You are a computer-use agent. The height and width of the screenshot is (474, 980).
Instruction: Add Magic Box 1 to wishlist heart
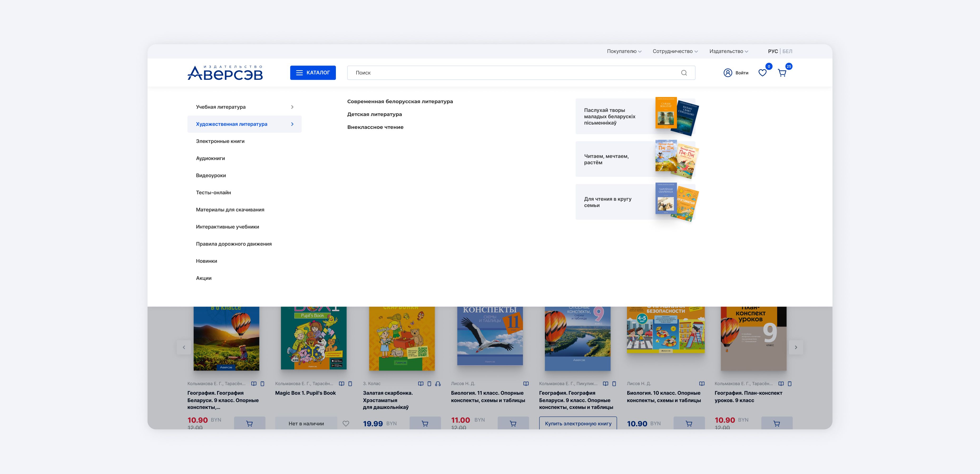(345, 423)
